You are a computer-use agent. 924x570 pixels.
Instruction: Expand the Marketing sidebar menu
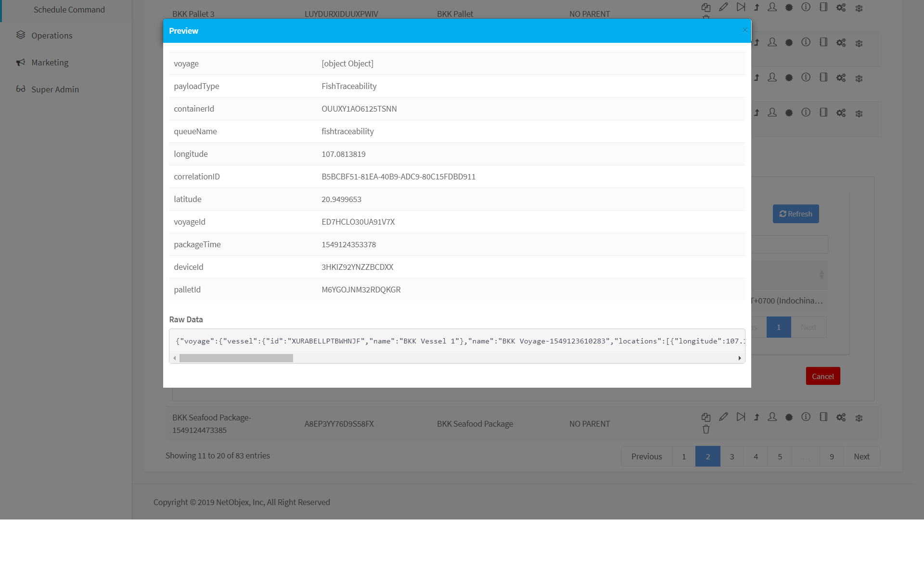pyautogui.click(x=50, y=63)
